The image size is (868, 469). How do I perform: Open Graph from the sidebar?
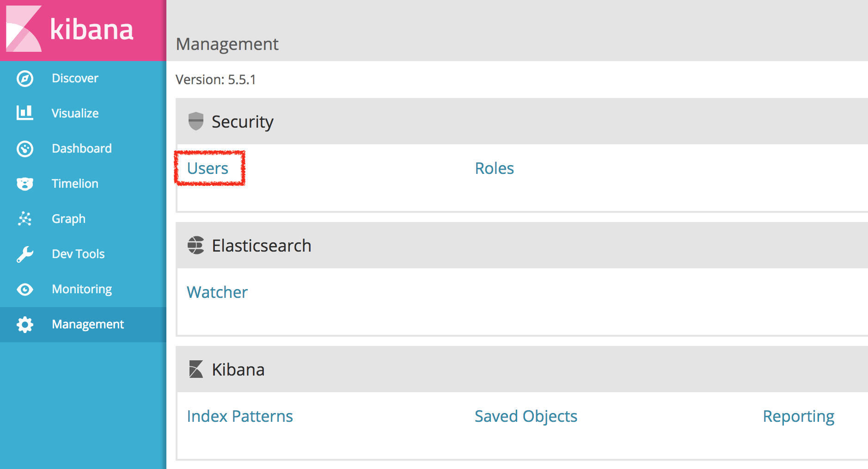coord(83,219)
